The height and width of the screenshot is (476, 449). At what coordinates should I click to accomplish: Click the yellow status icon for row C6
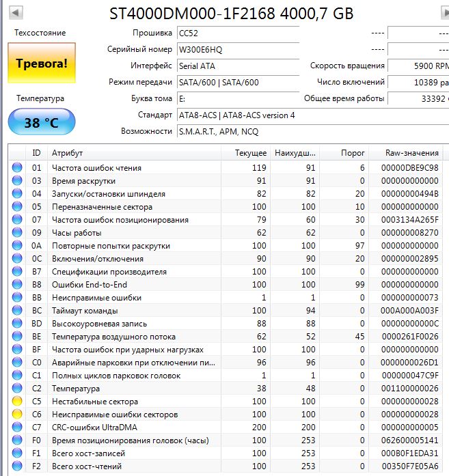point(17,415)
